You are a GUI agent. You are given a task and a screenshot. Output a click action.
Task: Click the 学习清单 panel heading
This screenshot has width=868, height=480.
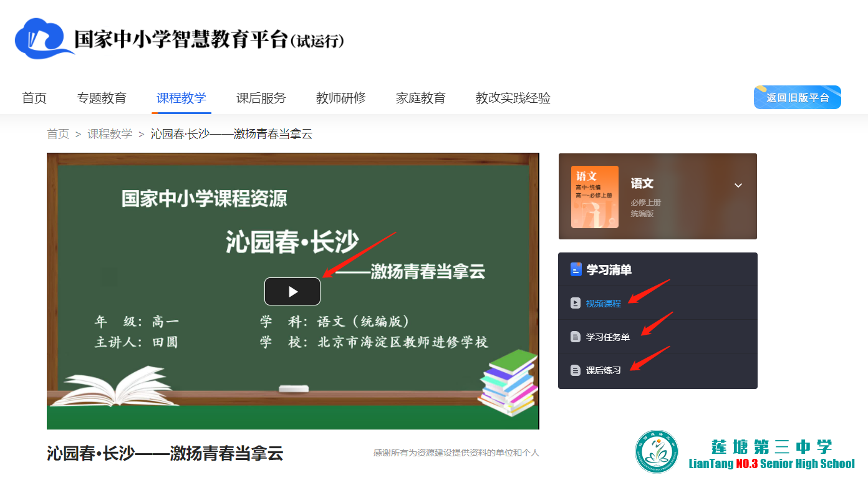tap(609, 269)
